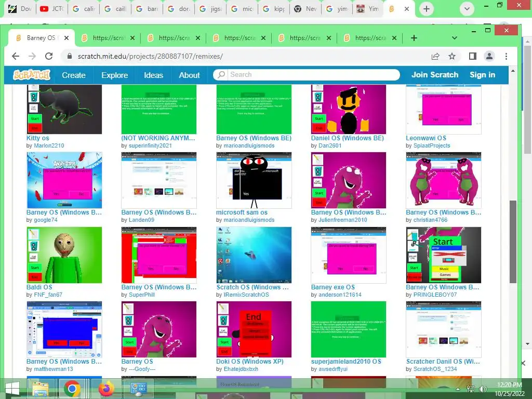
Task: Show hidden tray icons arrow
Action: [458, 389]
